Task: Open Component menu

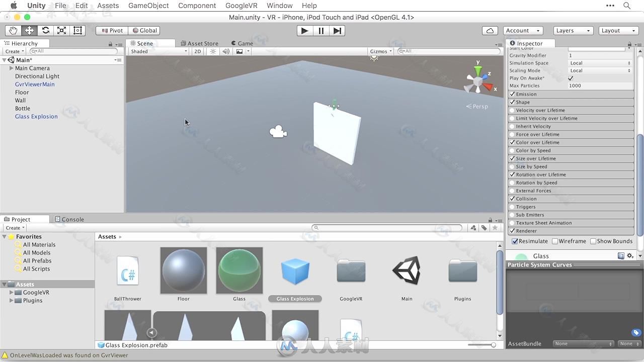Action: pyautogui.click(x=197, y=6)
